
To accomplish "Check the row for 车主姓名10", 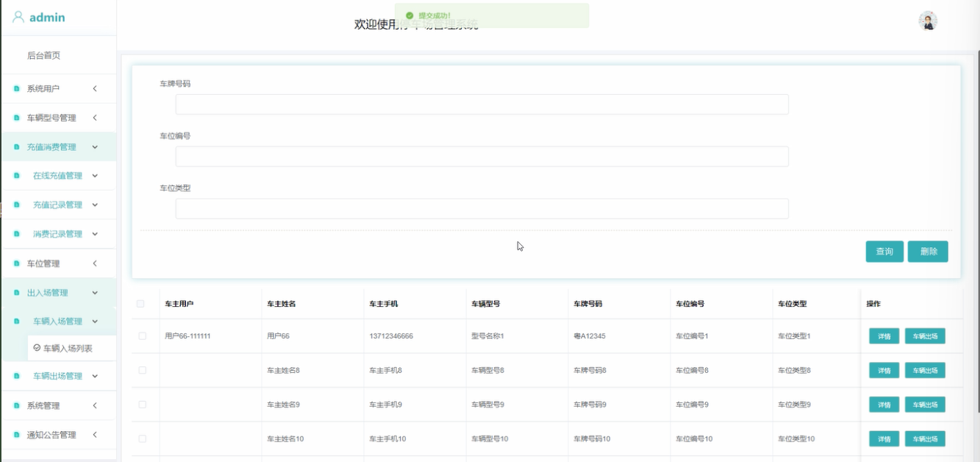I will tap(142, 438).
